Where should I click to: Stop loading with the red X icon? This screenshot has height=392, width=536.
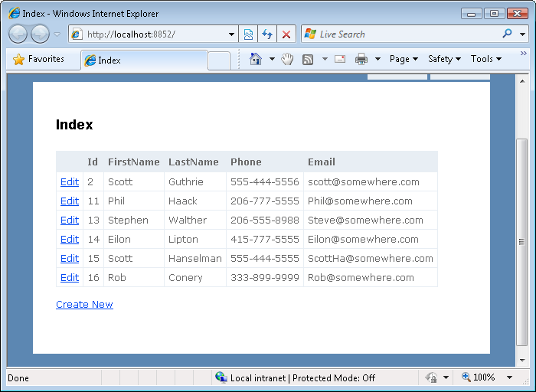[x=286, y=34]
